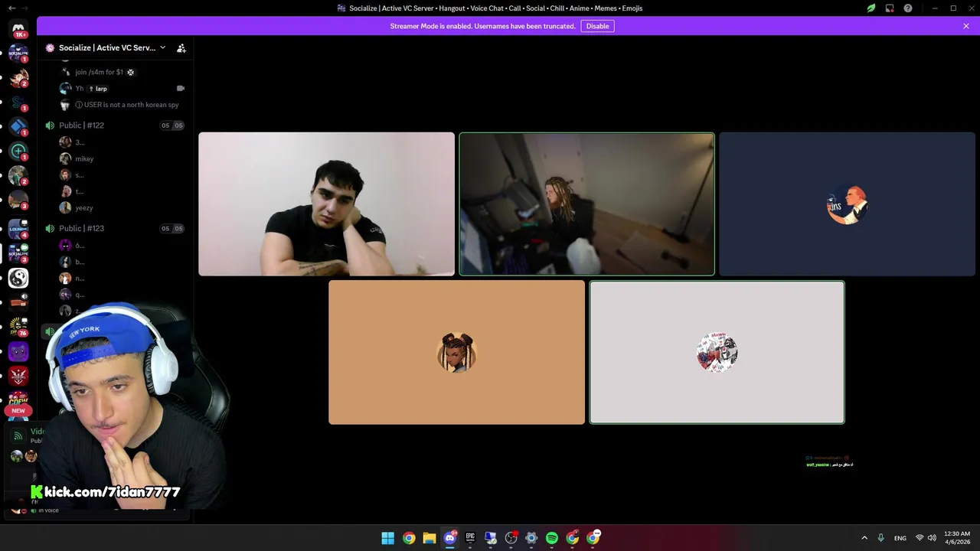Click the Public #122 user limit badge
This screenshot has width=980, height=551.
[172, 126]
